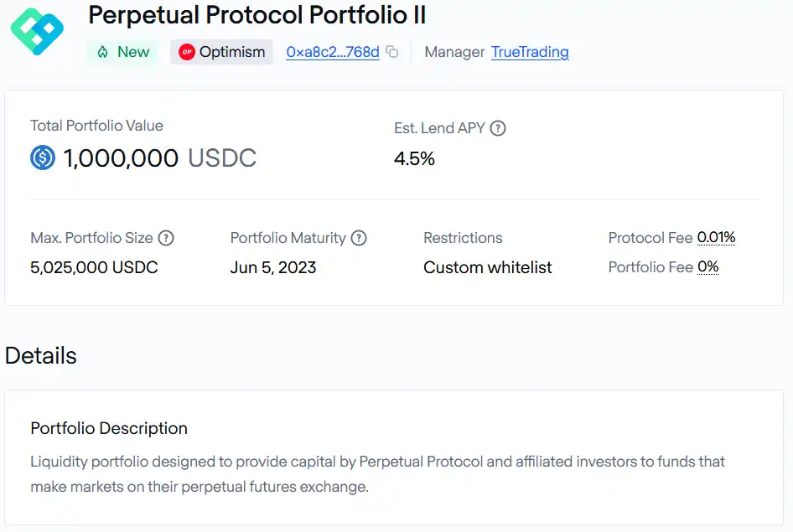Screen dimensions: 793x532
Task: Click the Portfolio Description heading
Action: point(109,428)
